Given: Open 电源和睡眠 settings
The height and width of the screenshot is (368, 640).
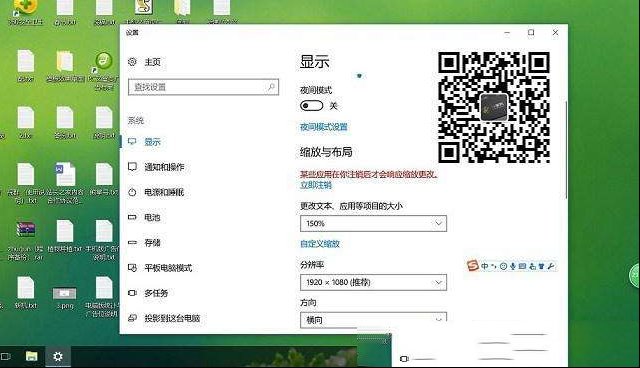Looking at the screenshot, I should click(164, 192).
